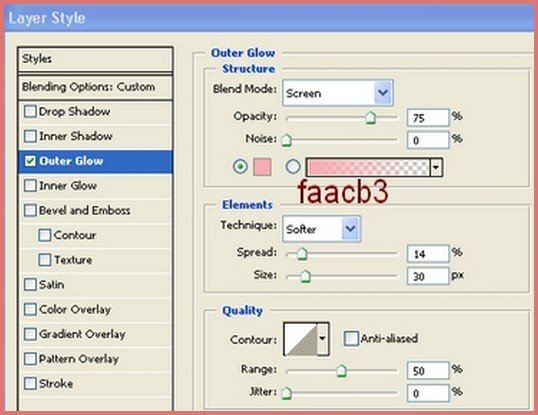The image size is (538, 415).
Task: Click the Contour curve thumbnail preview
Action: click(x=301, y=339)
